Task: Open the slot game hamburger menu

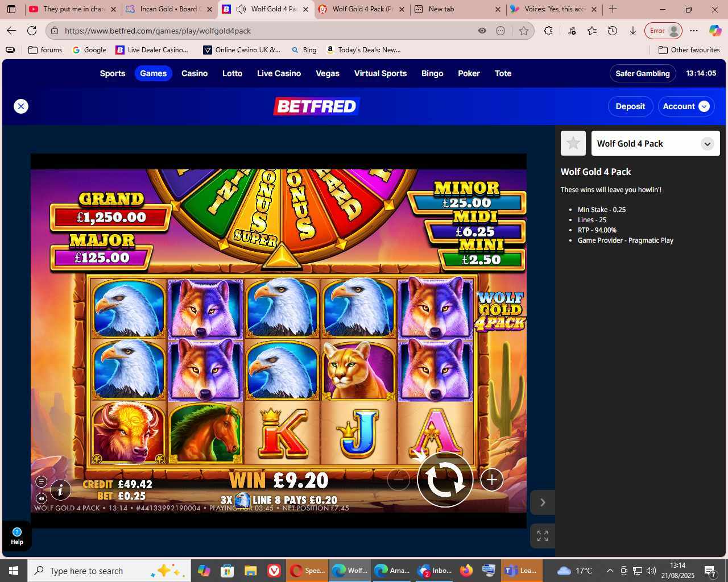Action: coord(41,482)
